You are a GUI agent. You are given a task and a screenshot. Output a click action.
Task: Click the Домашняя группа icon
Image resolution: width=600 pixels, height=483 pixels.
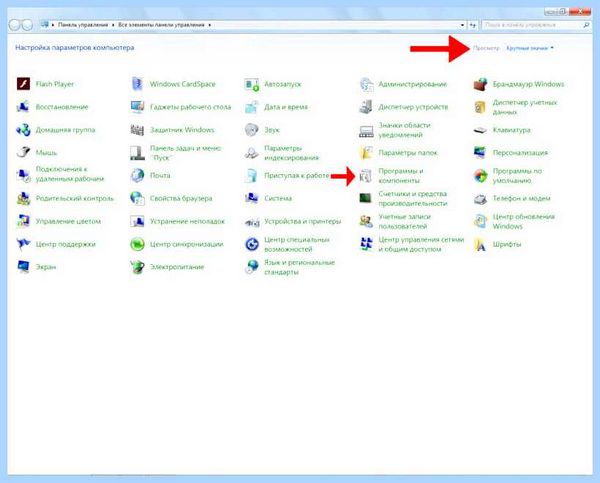tap(23, 130)
